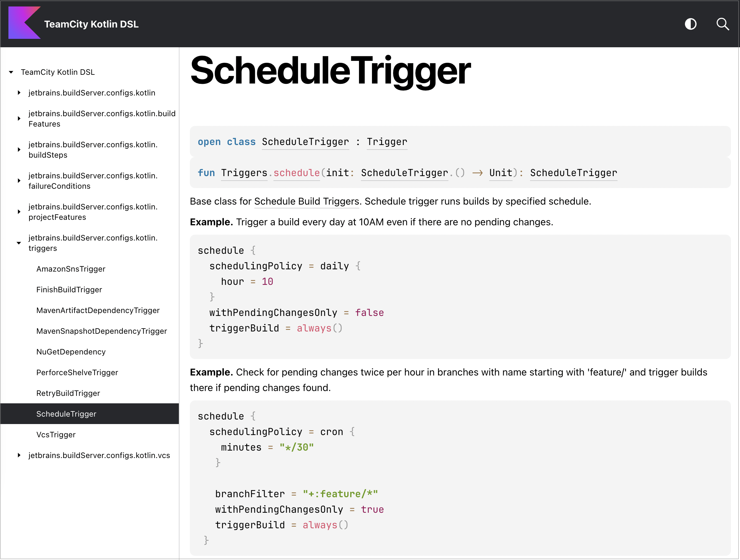The height and width of the screenshot is (560, 740).
Task: Select the VcsTrigger sidebar entry
Action: [x=56, y=435]
